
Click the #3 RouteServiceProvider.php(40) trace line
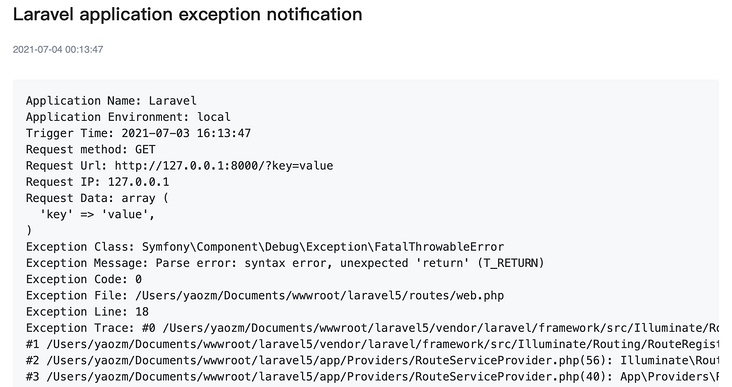[372, 376]
